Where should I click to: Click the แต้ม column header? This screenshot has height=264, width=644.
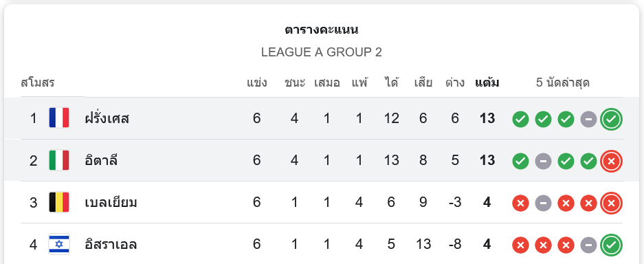coord(487,82)
